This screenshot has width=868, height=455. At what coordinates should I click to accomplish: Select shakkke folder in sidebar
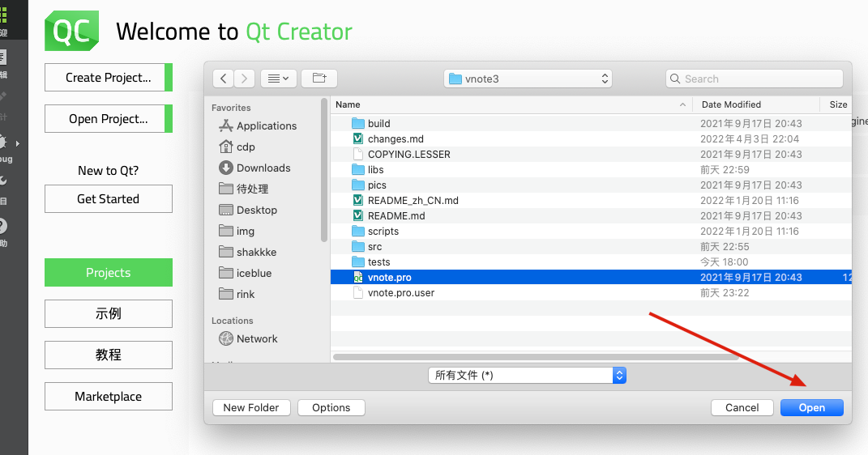(247, 252)
